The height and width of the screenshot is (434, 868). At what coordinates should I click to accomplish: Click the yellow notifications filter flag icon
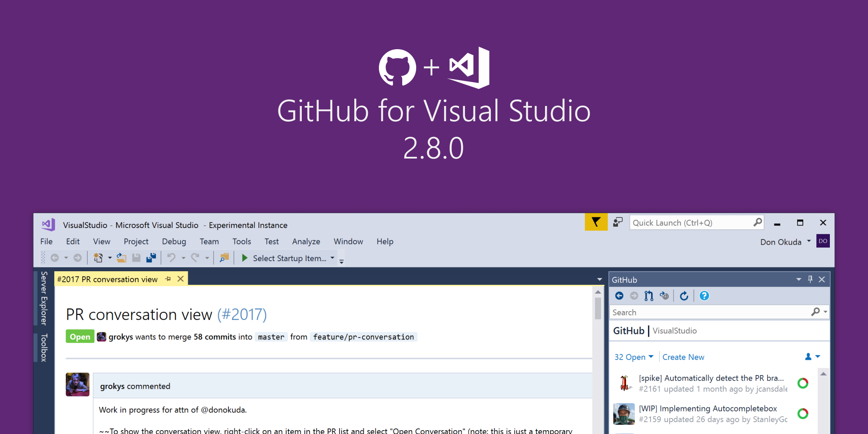click(x=596, y=222)
